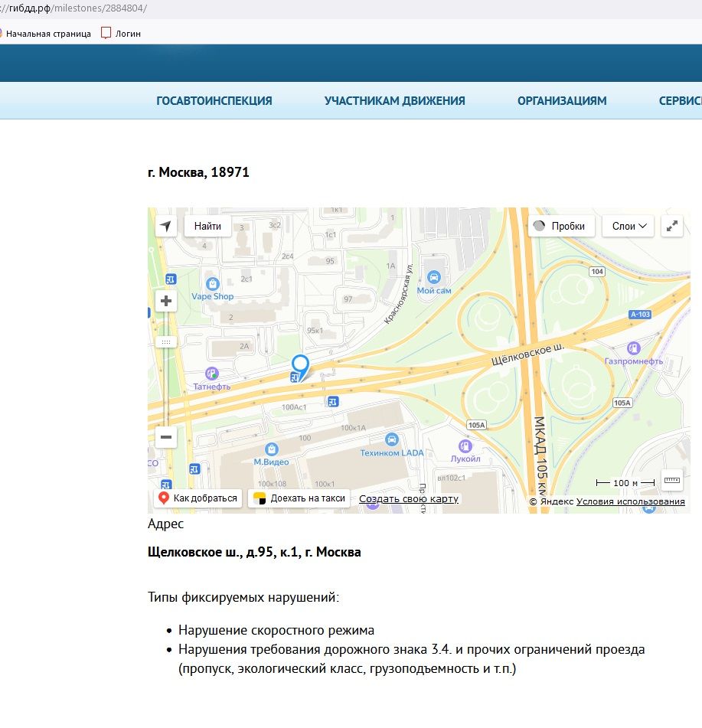The height and width of the screenshot is (728, 702).
Task: Select the Мой сам car wash marker
Action: pos(434,277)
